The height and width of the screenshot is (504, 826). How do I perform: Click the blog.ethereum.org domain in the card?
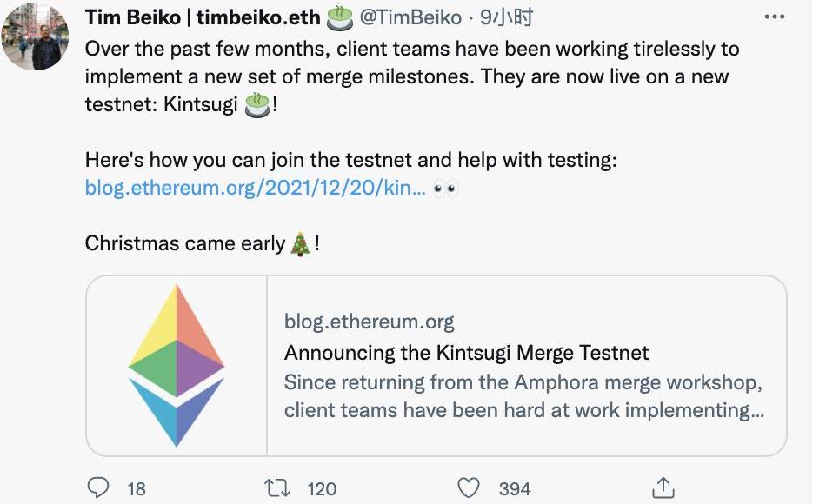(x=369, y=322)
